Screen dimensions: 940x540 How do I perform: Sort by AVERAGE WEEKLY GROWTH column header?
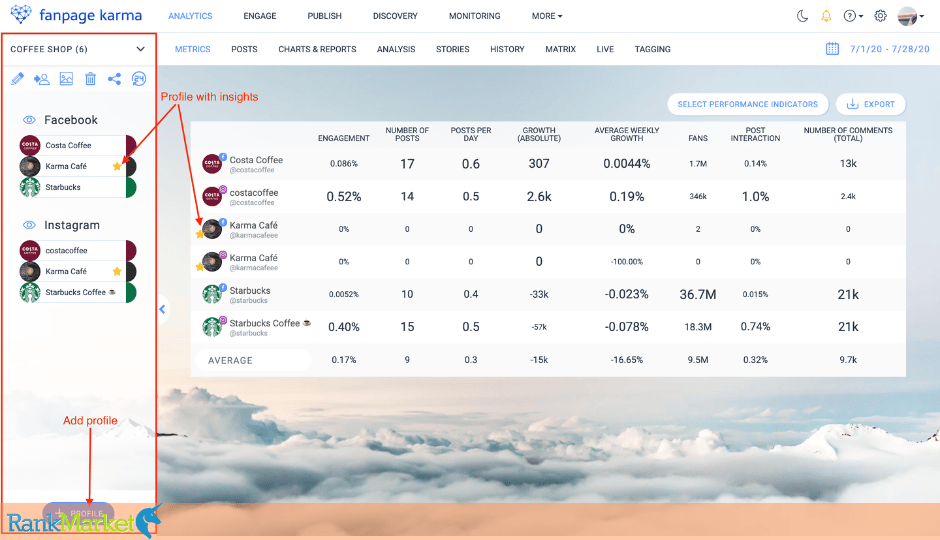[626, 134]
